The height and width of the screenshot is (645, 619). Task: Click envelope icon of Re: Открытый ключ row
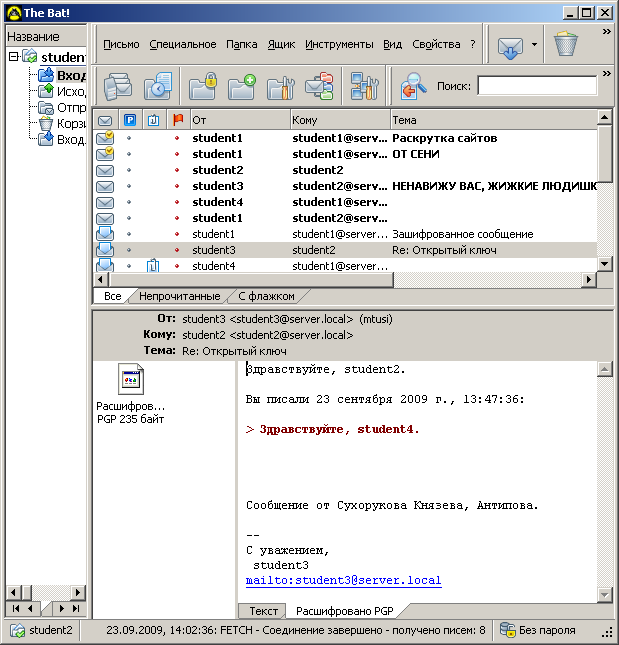105,249
